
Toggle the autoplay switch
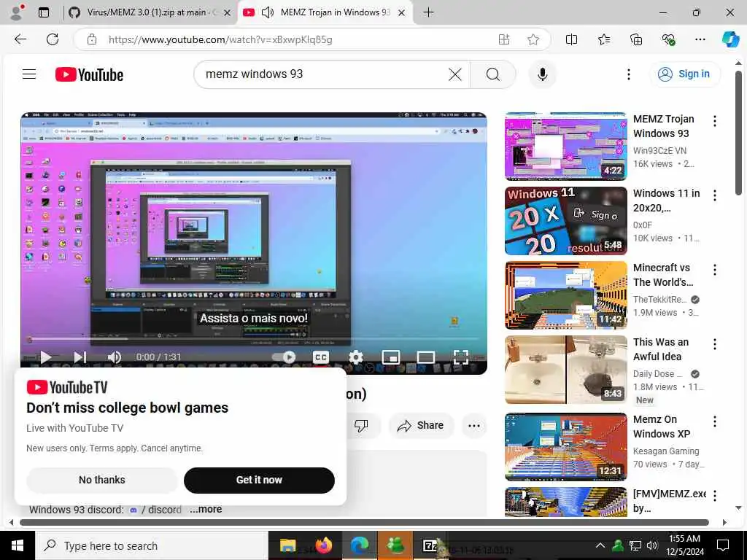tap(284, 357)
